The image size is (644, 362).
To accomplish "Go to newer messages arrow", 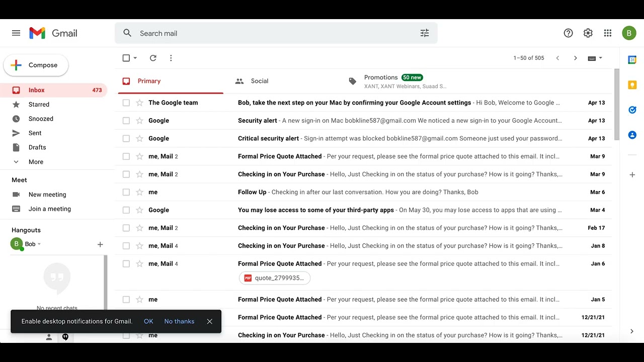I will 557,58.
